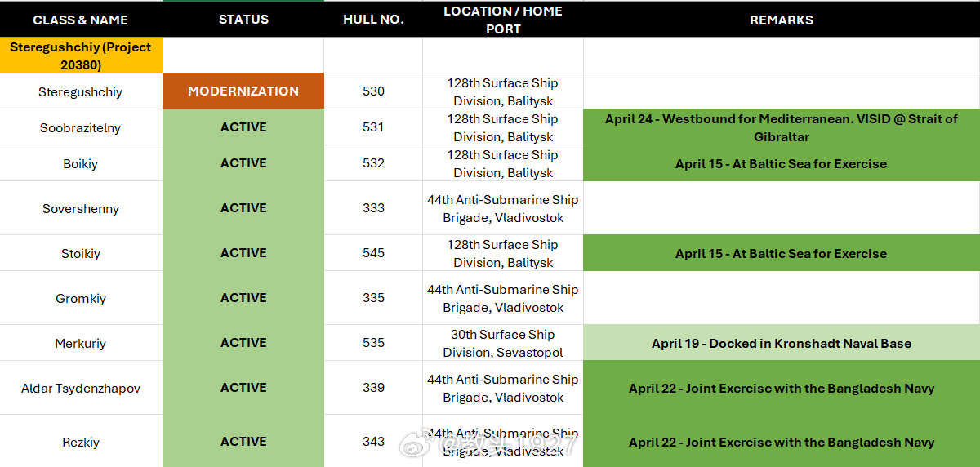The image size is (980, 467).
Task: Click the hull number 531 cell
Action: coord(373,127)
